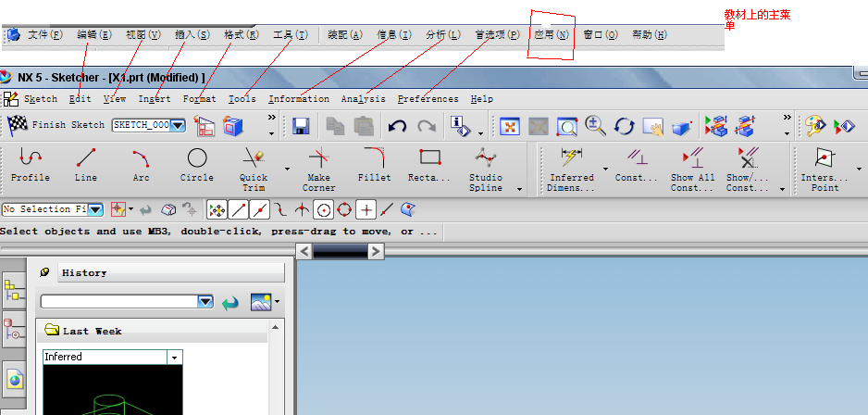Expand the Intersection Point dropdown arrow
868x415 pixels.
coord(859,169)
